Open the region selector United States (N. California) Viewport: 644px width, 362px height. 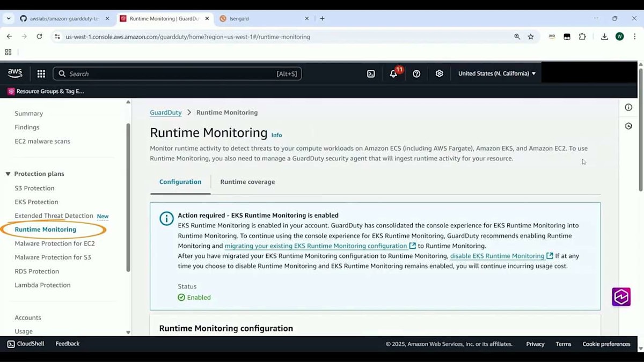[497, 73]
